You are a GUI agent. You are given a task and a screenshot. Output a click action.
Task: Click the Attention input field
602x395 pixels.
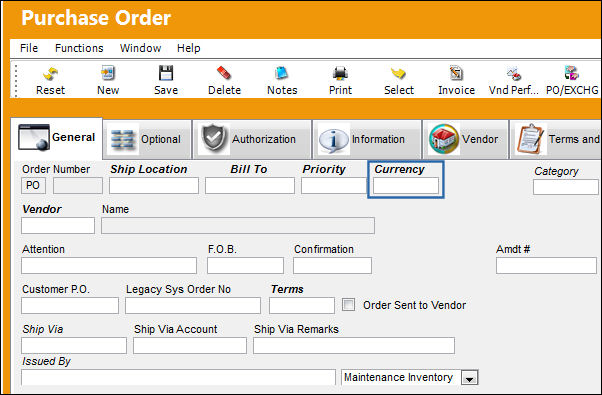tap(109, 266)
